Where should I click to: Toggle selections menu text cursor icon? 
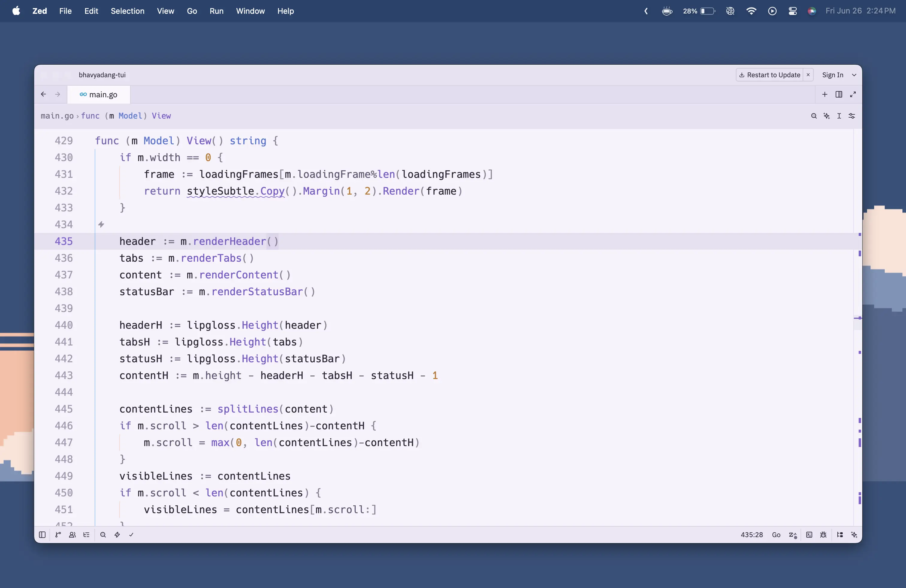tap(839, 116)
